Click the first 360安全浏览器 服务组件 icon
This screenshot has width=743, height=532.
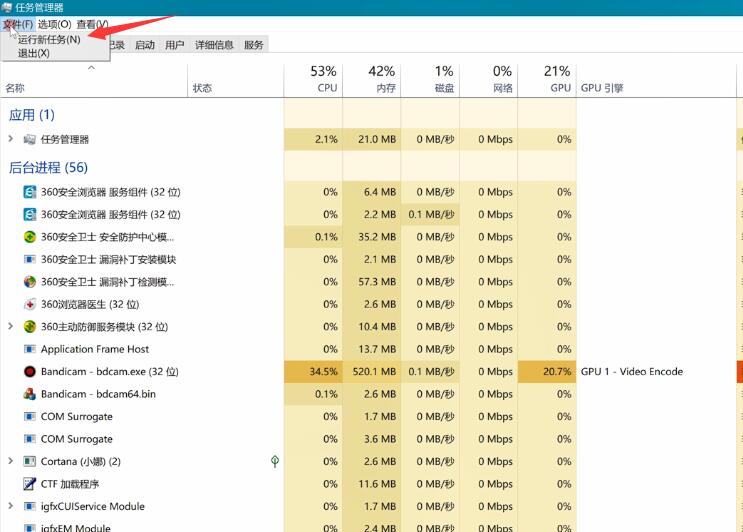pyautogui.click(x=29, y=192)
